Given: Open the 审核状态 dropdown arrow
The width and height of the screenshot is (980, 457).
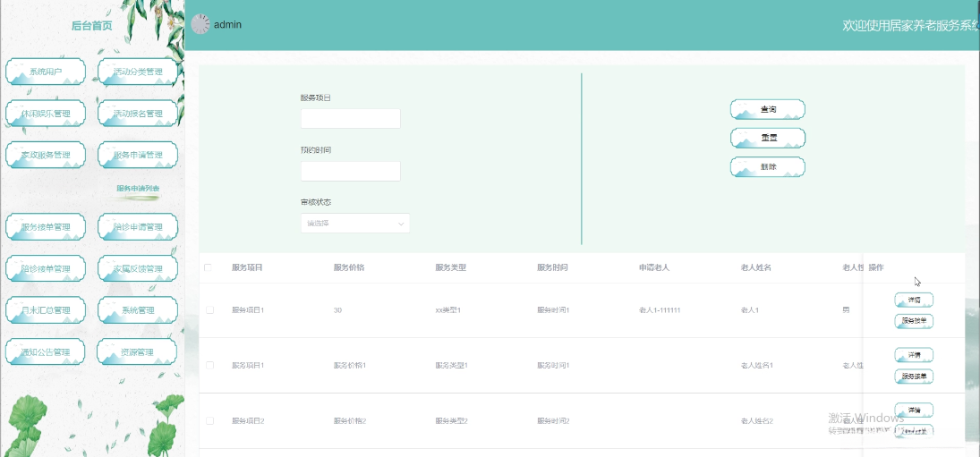Looking at the screenshot, I should click(401, 224).
